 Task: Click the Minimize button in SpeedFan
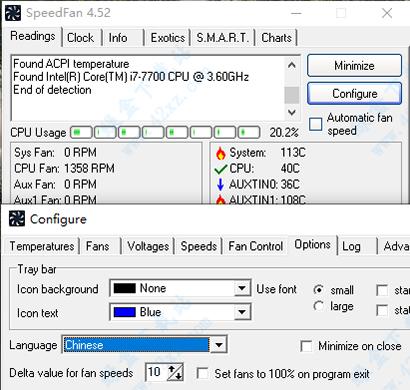pos(354,66)
